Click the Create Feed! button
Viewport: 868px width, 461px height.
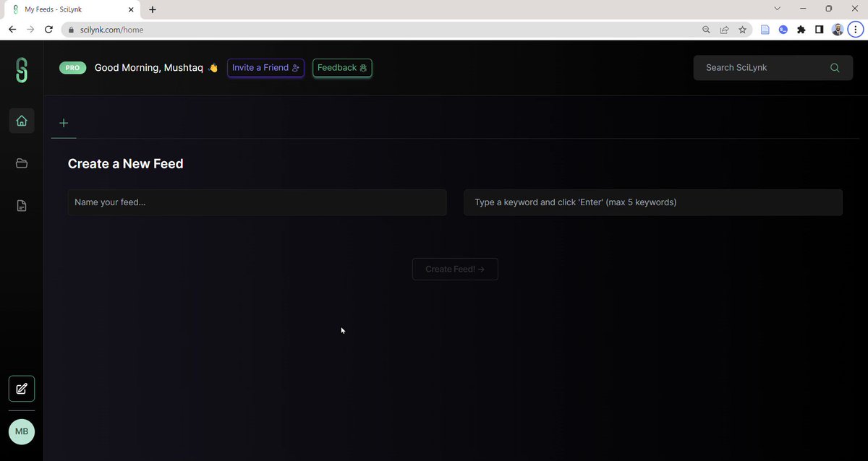455,269
